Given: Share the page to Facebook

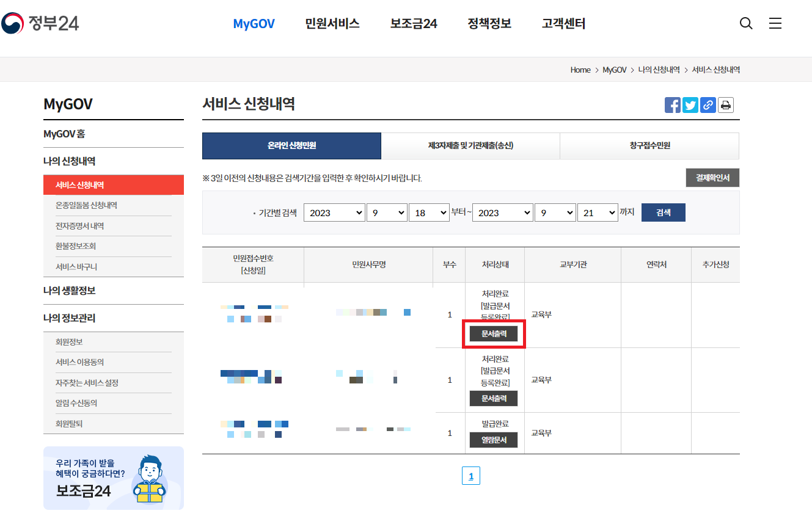Looking at the screenshot, I should coord(672,104).
